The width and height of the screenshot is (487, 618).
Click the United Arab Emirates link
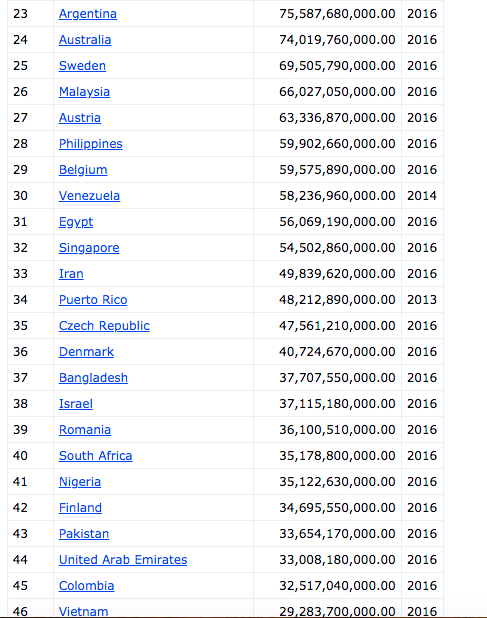(x=123, y=560)
